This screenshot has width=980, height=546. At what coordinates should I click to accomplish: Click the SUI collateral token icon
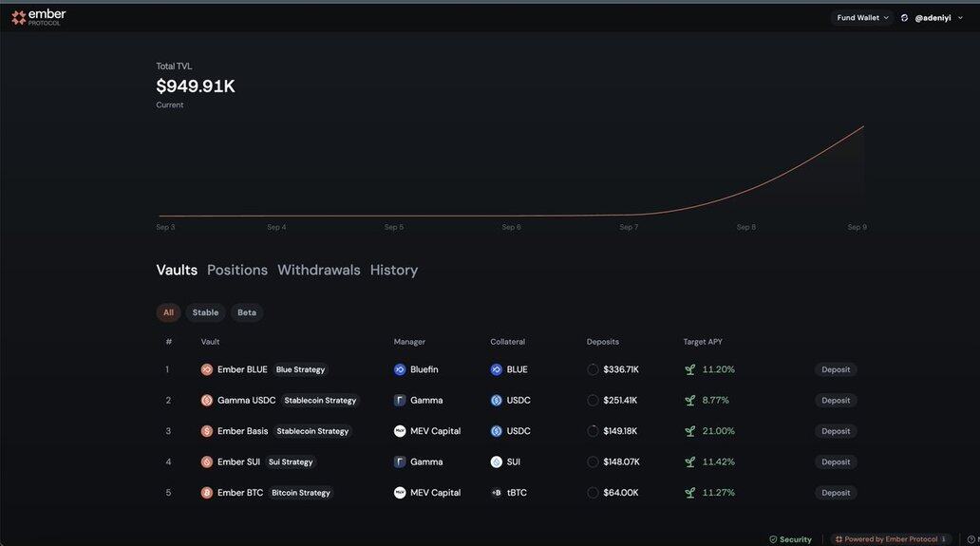click(x=497, y=462)
